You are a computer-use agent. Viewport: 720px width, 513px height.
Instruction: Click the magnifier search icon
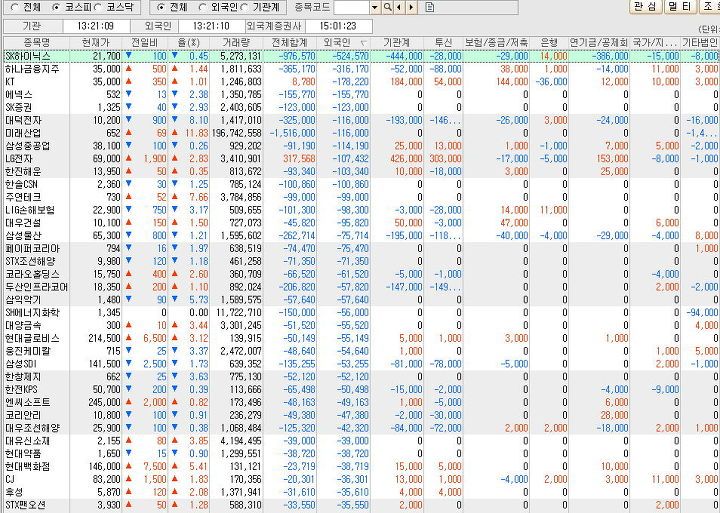388,7
